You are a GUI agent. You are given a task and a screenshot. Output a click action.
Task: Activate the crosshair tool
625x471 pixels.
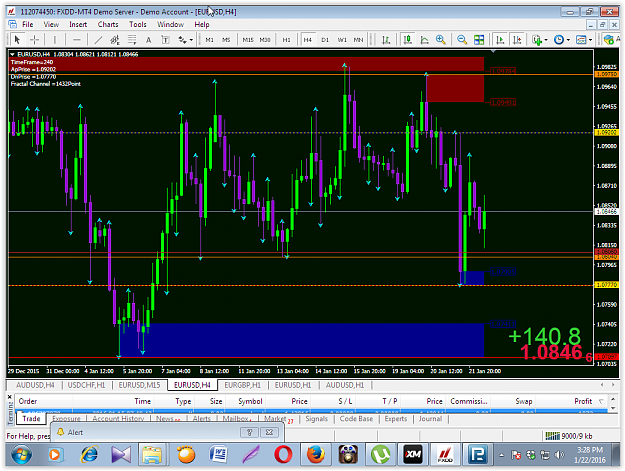pos(35,39)
